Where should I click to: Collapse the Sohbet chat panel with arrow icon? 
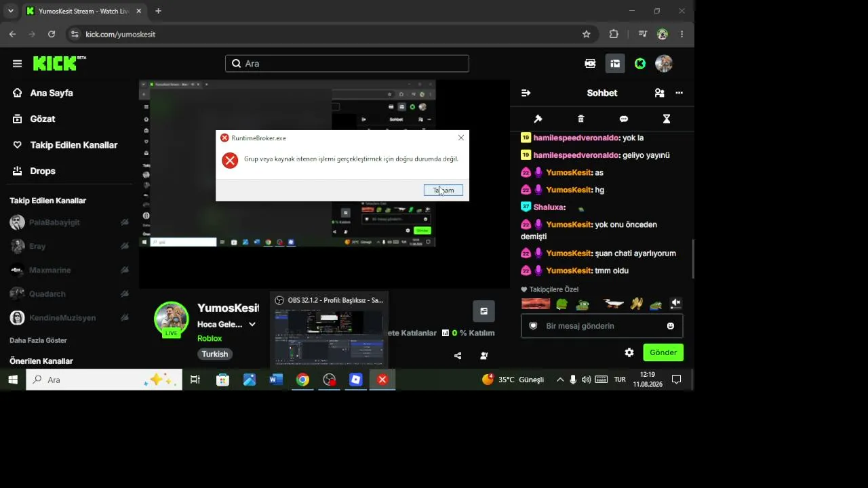tap(526, 93)
